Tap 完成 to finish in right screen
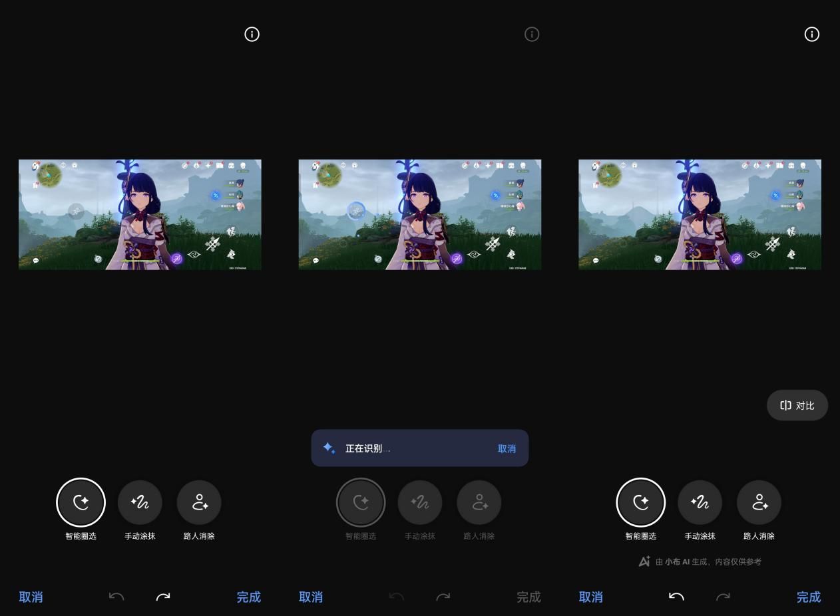840x616 pixels. click(x=809, y=597)
